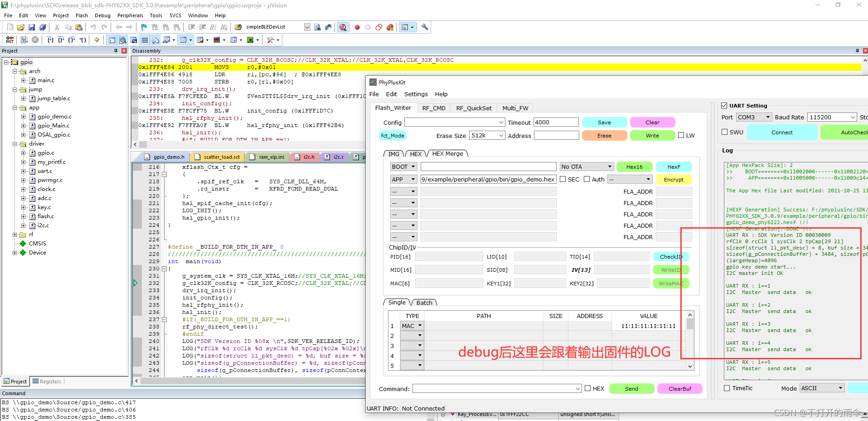Screen dimensions: 868x421
Task: Collapse the driver folder in project tree
Action: coord(15,144)
